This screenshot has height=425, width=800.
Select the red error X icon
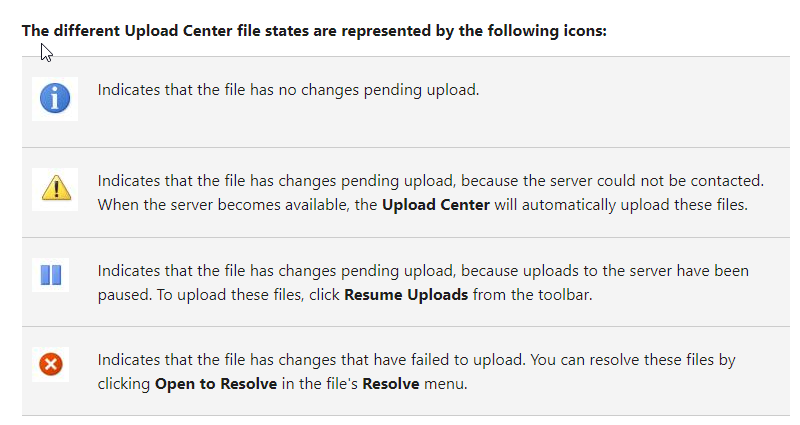pos(51,364)
